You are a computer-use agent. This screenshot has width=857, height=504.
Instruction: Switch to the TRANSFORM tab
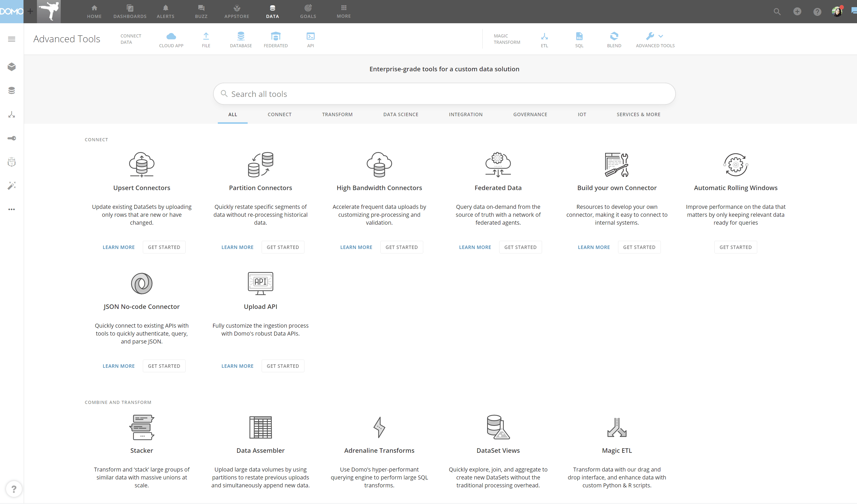[x=337, y=115]
